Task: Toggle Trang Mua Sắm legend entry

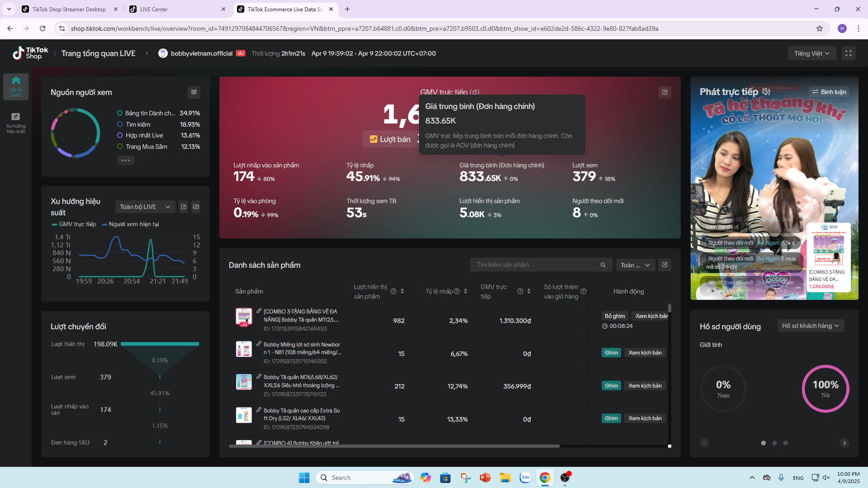Action: tap(142, 147)
